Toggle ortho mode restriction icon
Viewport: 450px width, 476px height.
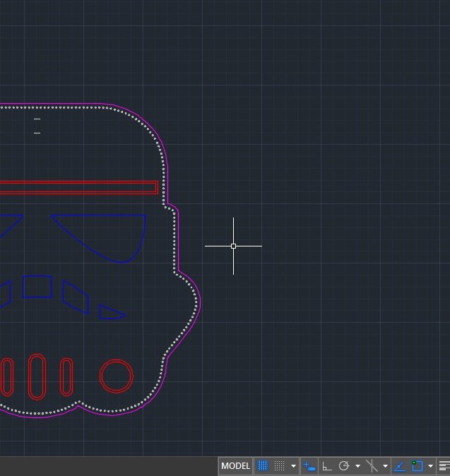326,466
